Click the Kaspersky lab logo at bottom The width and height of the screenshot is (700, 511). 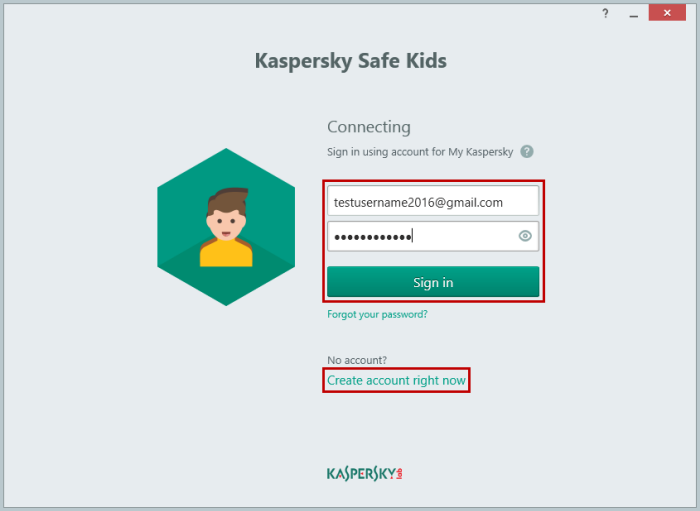point(364,474)
